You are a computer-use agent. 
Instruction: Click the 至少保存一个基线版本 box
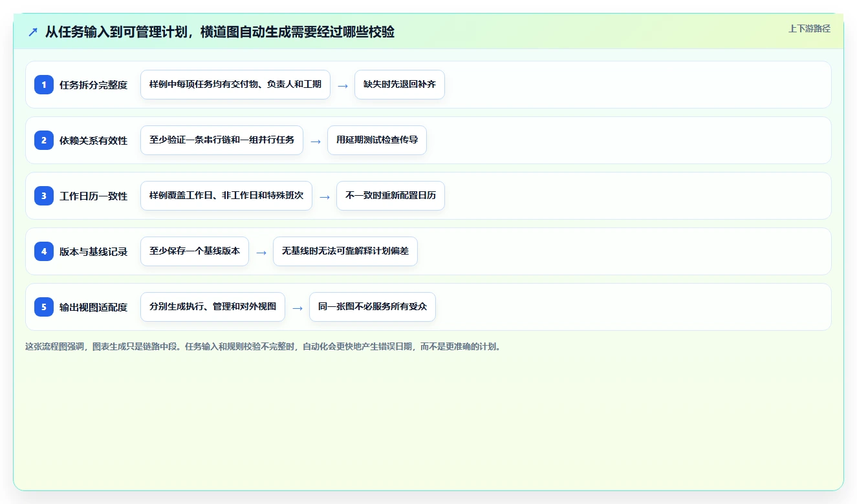[195, 251]
